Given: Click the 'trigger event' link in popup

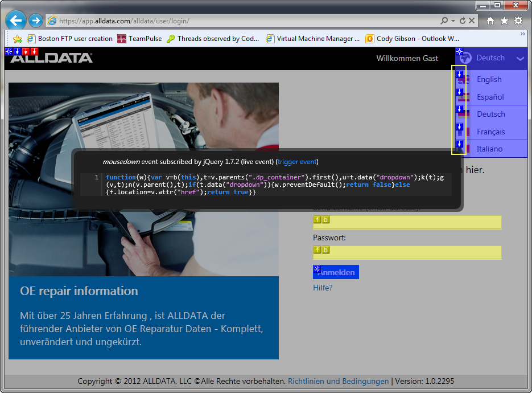Looking at the screenshot, I should pyautogui.click(x=296, y=162).
